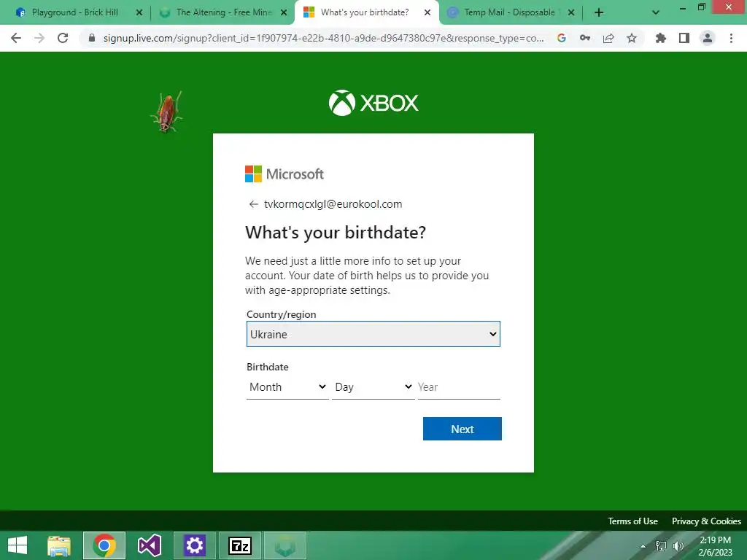The height and width of the screenshot is (560, 747).
Task: Click the Chrome taskbar icon
Action: click(104, 545)
